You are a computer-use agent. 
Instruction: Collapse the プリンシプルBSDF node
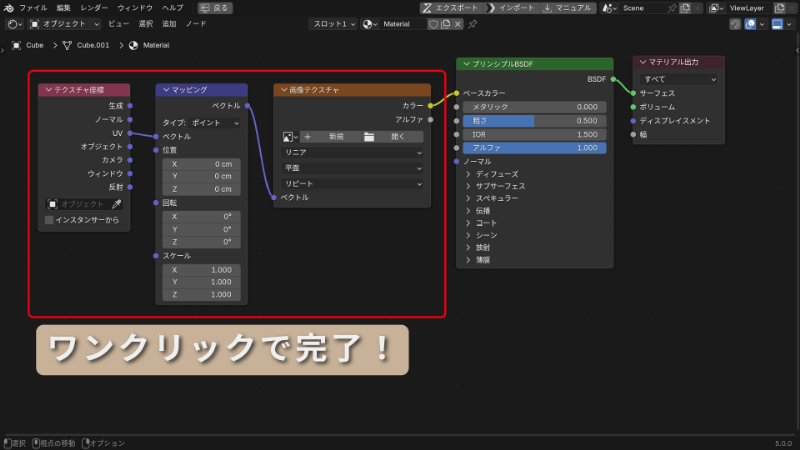466,64
